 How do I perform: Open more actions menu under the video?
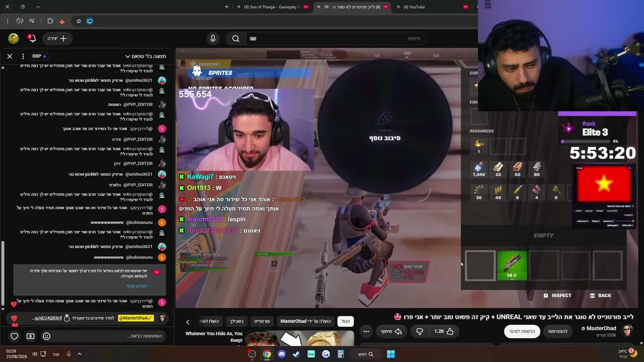[x=366, y=331]
